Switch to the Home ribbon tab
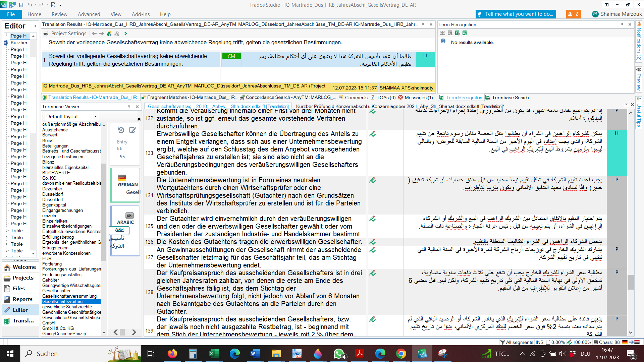The width and height of the screenshot is (644, 362). click(34, 14)
